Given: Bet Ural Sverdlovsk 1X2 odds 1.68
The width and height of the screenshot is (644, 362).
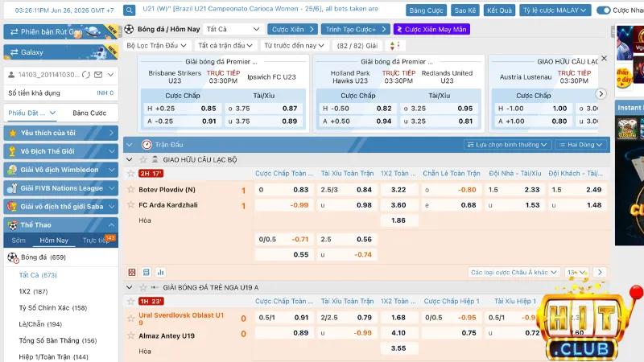Looking at the screenshot, I should 398,318.
